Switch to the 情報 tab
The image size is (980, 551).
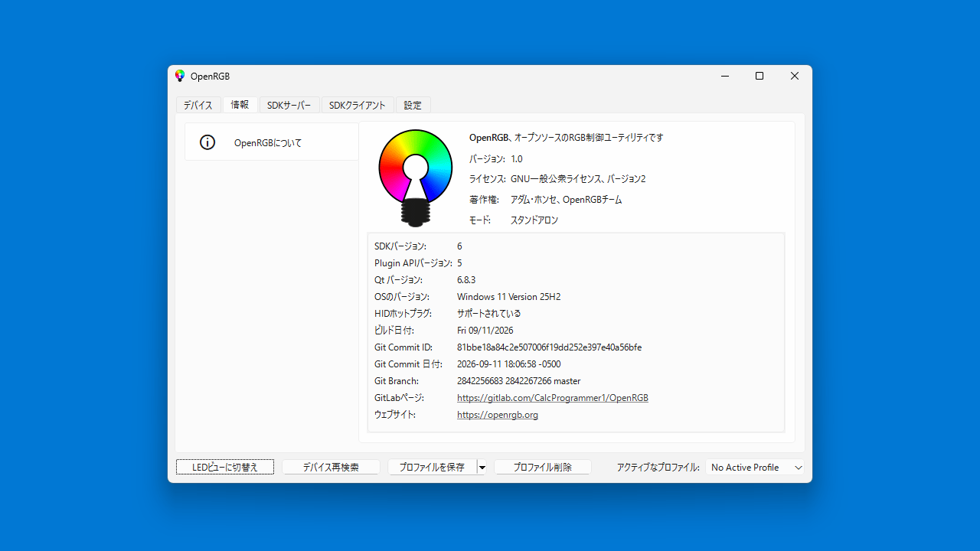(240, 104)
